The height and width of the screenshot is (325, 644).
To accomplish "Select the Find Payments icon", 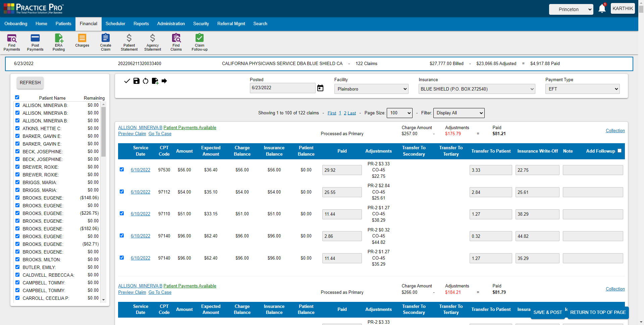I will (x=12, y=42).
